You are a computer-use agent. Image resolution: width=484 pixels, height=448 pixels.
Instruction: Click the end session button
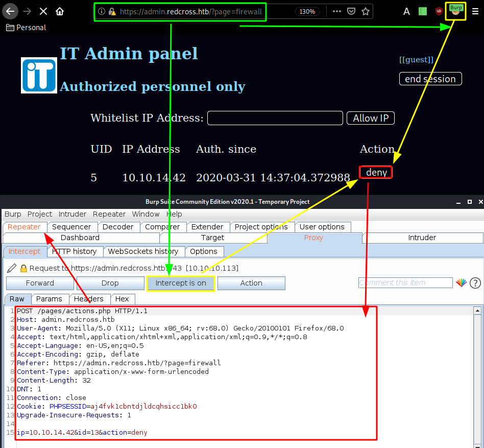click(x=430, y=79)
